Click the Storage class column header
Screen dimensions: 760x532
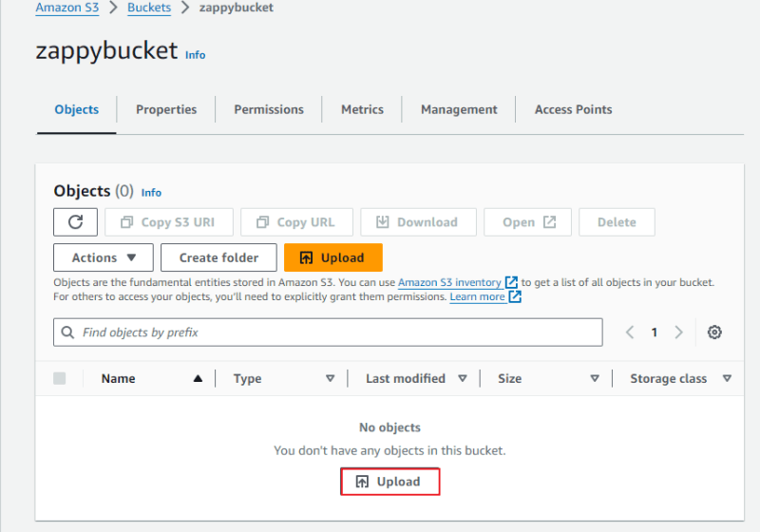click(669, 378)
